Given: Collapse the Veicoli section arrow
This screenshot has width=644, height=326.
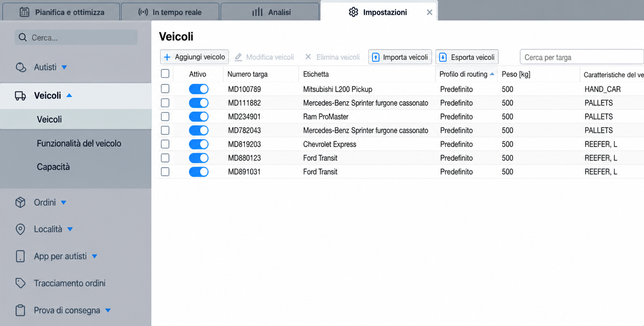Looking at the screenshot, I should [x=69, y=96].
